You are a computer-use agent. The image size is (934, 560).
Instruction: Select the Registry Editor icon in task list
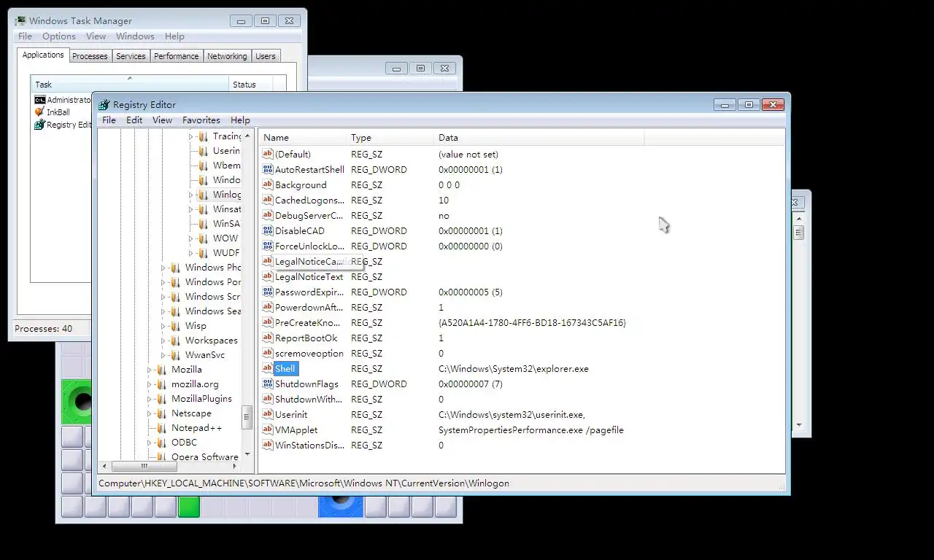coord(39,125)
